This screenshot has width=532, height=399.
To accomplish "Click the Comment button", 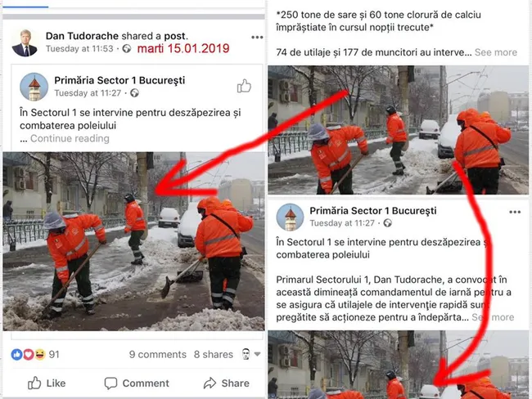I will [x=137, y=383].
